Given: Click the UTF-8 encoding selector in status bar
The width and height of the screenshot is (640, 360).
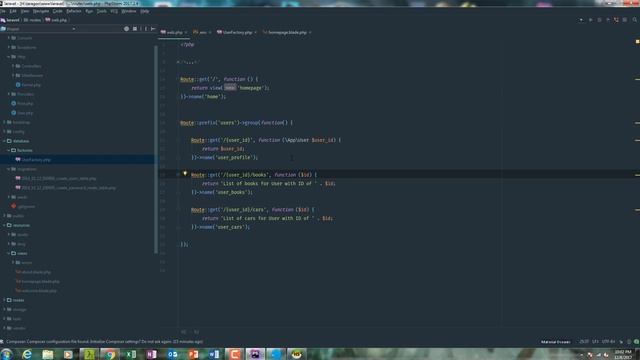Looking at the screenshot, I should pyautogui.click(x=608, y=342).
